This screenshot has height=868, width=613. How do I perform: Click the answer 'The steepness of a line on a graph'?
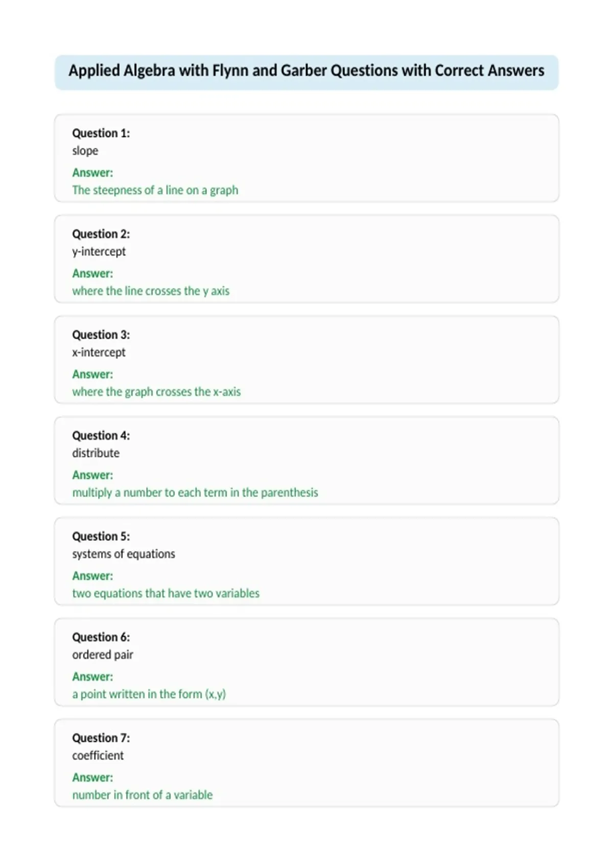[x=155, y=190]
